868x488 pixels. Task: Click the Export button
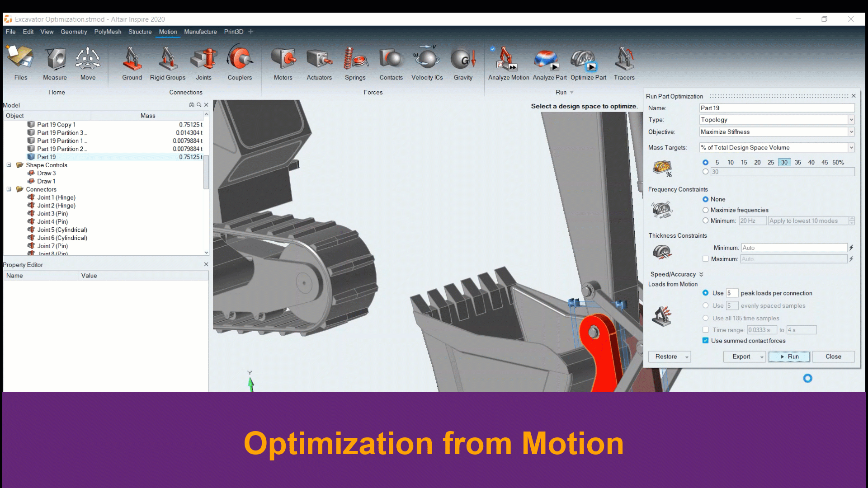pos(741,357)
